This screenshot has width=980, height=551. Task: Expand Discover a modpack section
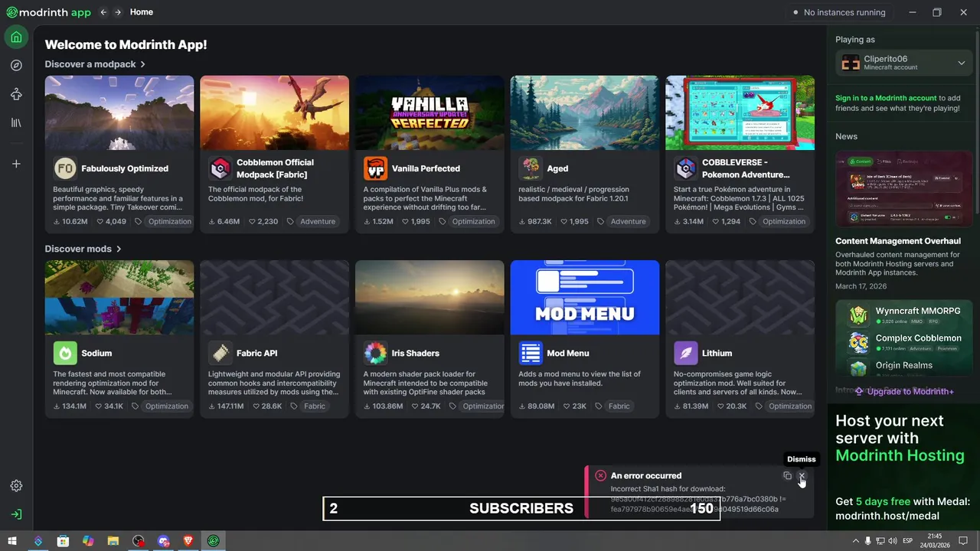[x=95, y=64]
